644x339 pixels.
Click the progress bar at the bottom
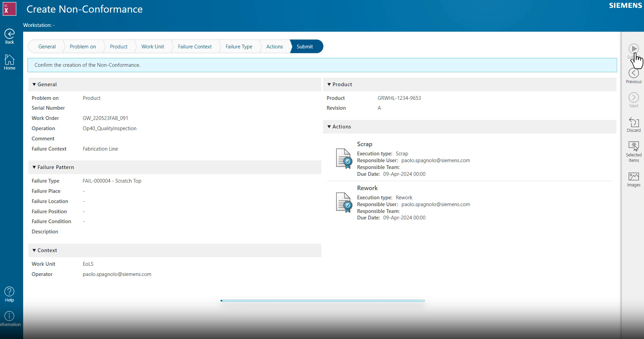(x=322, y=301)
